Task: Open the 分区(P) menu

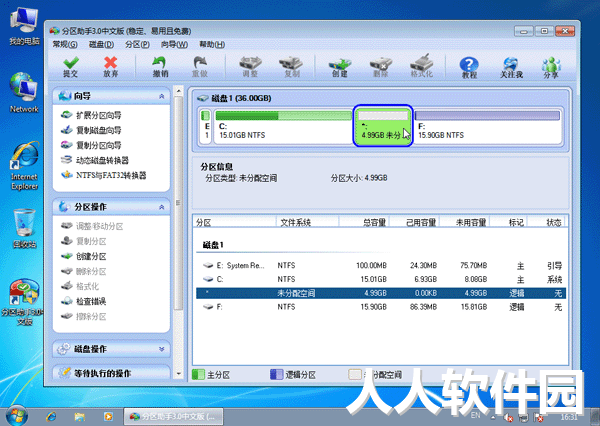Action: (x=137, y=44)
